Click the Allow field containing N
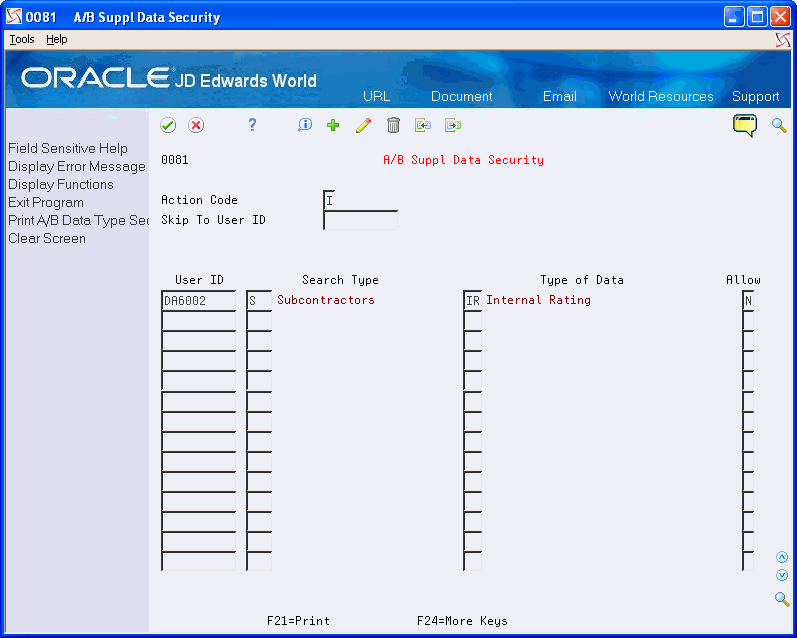Image resolution: width=797 pixels, height=638 pixels. pos(748,300)
